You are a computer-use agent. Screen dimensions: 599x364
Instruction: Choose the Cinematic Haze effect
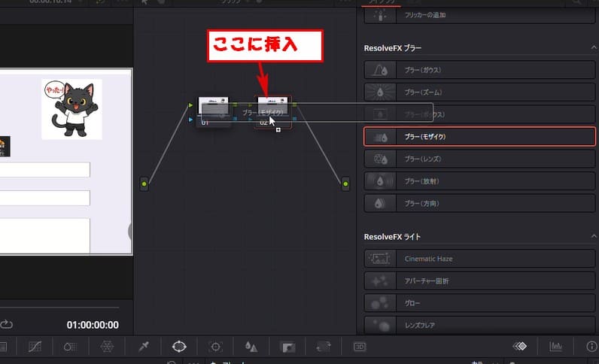point(479,259)
